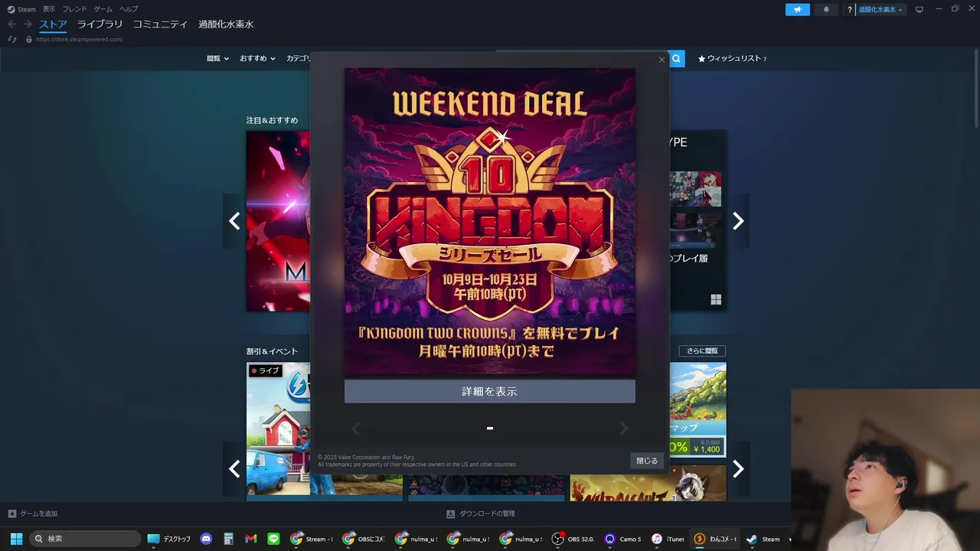Open the ウィッシュリスト link
The image size is (980, 551).
pyautogui.click(x=732, y=58)
